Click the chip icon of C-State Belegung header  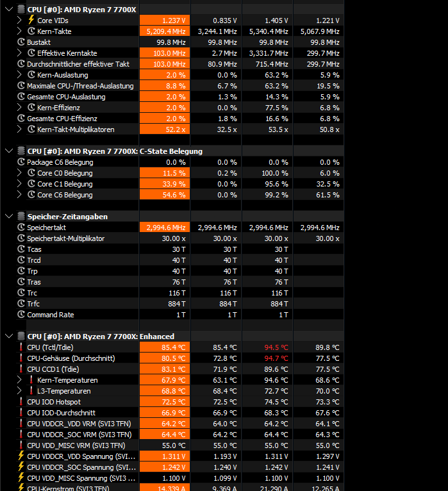click(x=21, y=151)
